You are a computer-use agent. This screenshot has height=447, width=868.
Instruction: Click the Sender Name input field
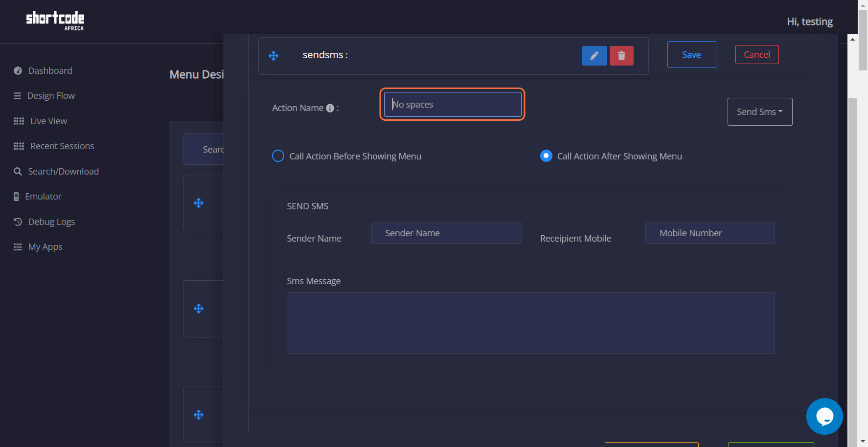tap(446, 233)
